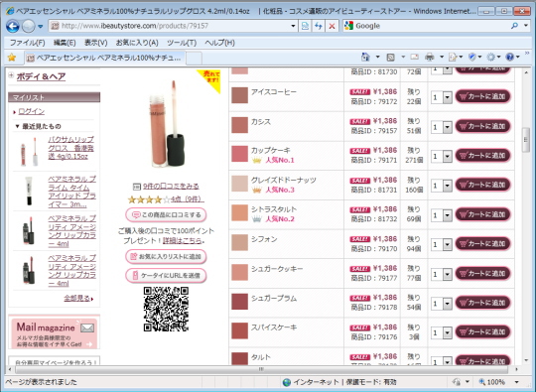
Task: Click the red Stop loading icon
Action: [332, 26]
